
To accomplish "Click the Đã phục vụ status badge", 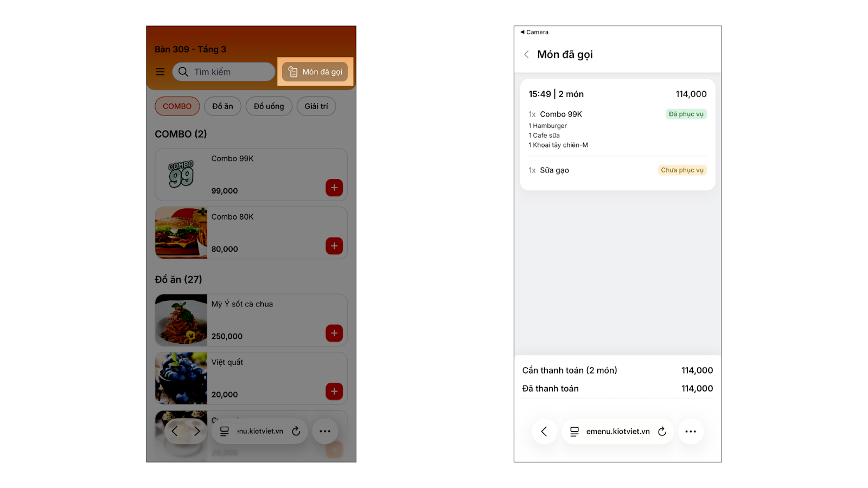I will pos(686,114).
